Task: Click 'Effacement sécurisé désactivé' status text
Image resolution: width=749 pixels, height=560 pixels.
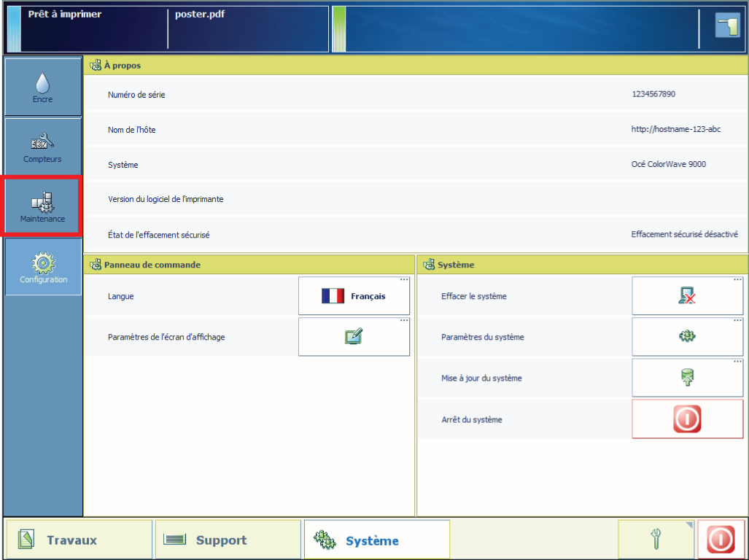Action: point(685,234)
